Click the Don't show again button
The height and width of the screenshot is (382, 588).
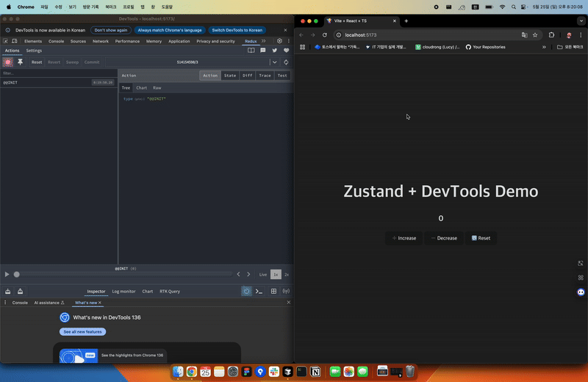[111, 30]
